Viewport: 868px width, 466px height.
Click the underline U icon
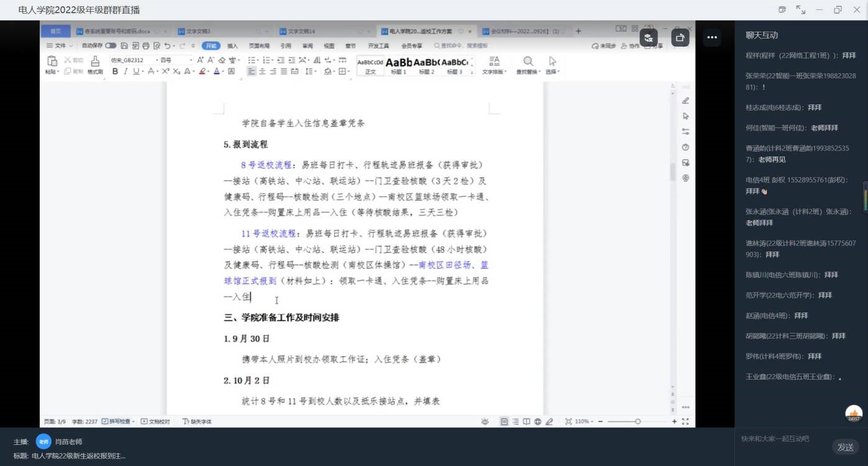[x=136, y=71]
